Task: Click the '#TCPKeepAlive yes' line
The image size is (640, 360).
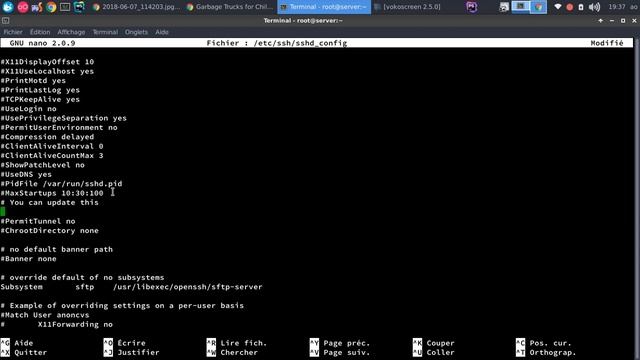Action: pos(40,99)
